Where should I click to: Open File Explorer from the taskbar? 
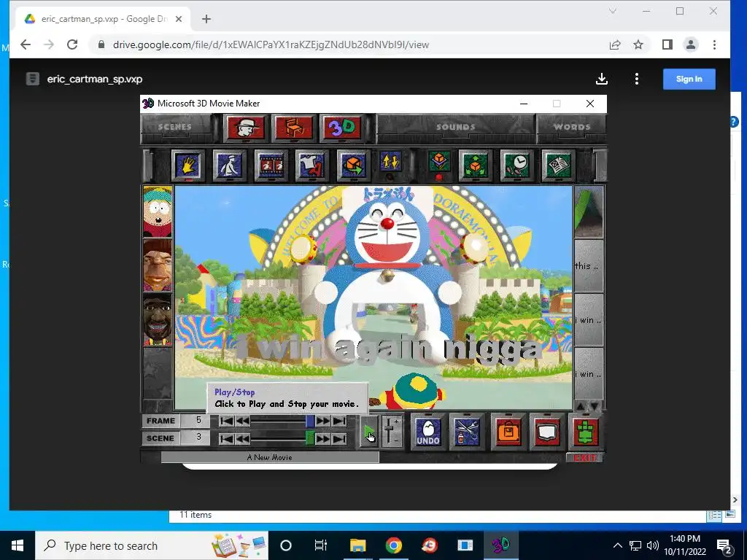click(x=357, y=545)
